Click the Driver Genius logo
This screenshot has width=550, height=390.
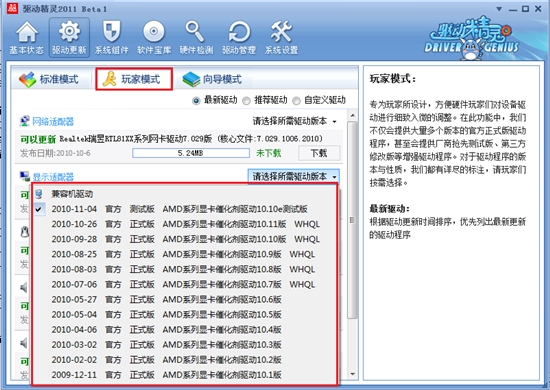[471, 38]
